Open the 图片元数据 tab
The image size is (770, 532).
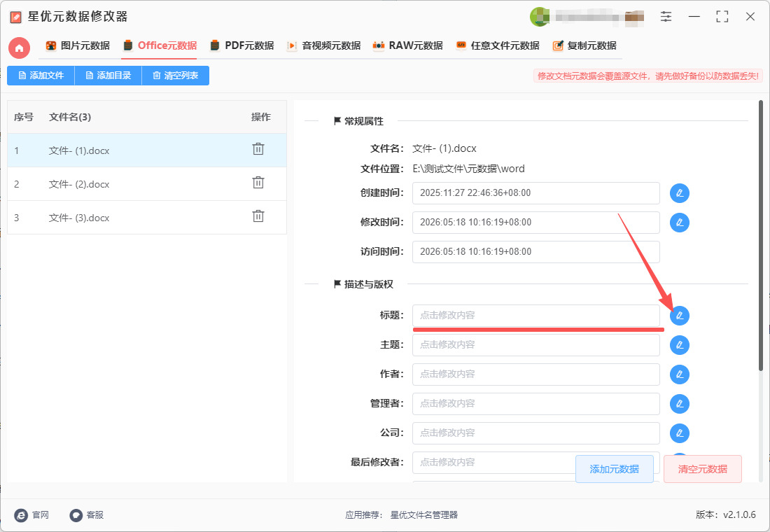pos(78,45)
